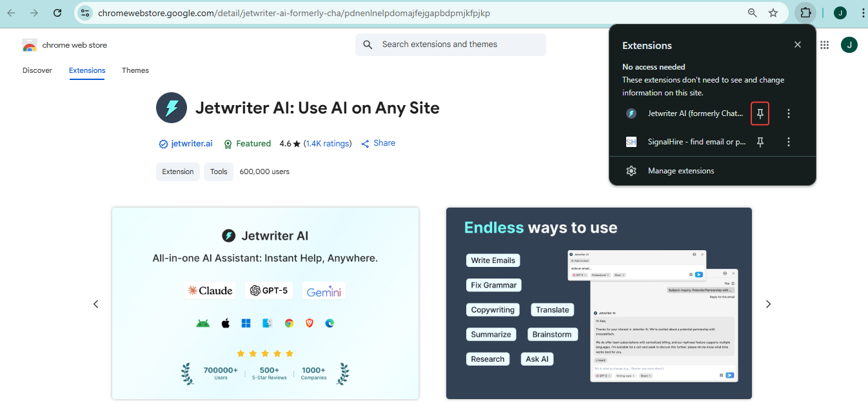Close the Extensions popup
868x412 pixels.
coord(798,44)
